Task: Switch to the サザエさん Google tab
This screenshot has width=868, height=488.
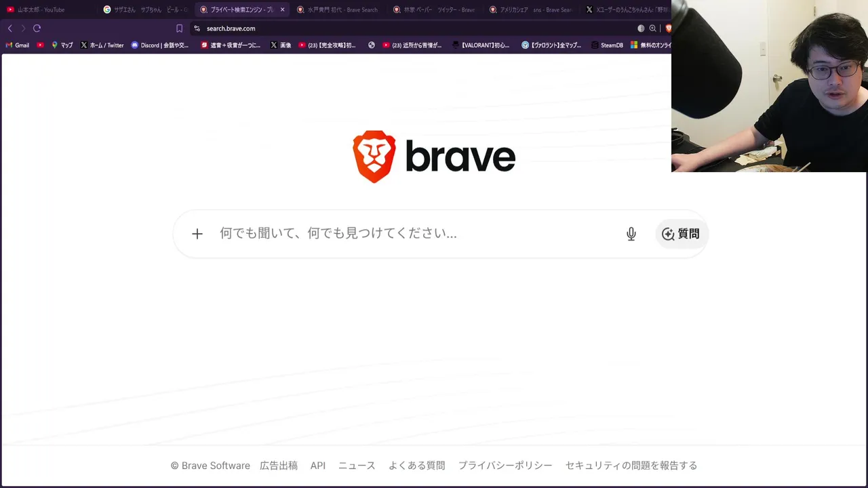Action: coord(144,9)
